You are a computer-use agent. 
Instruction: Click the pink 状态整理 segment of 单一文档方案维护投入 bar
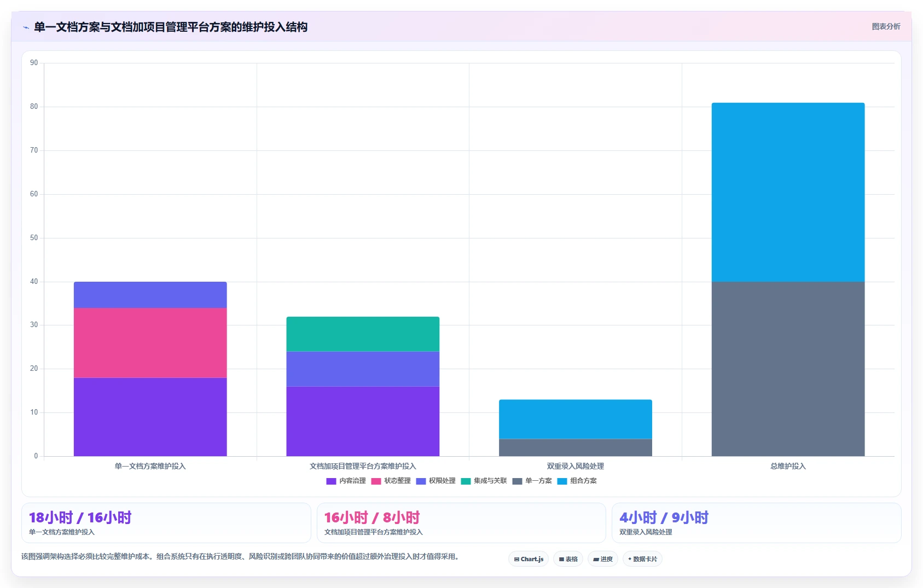point(150,343)
